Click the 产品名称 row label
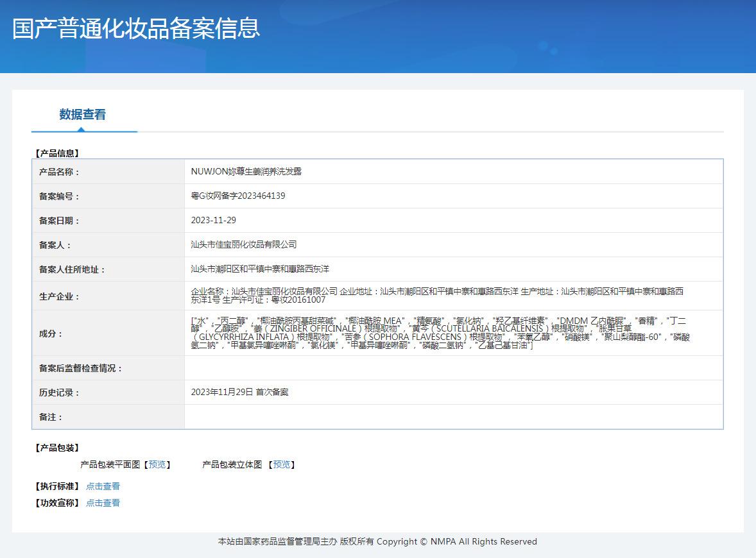 [60, 172]
